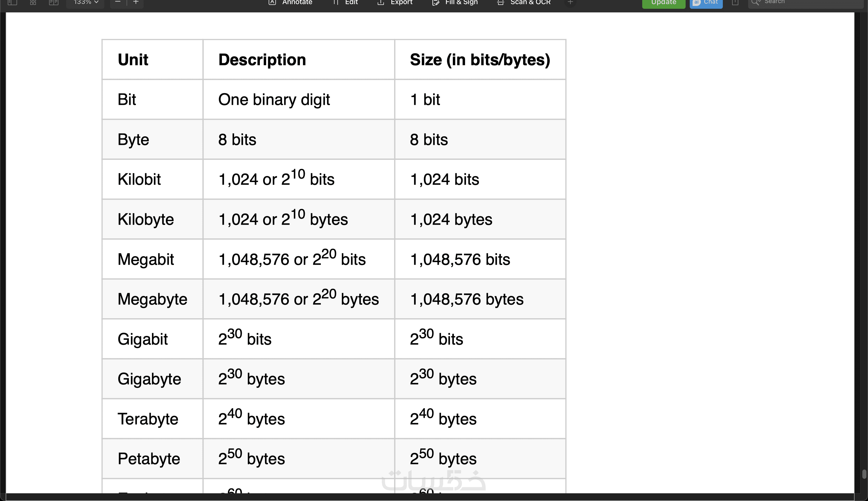This screenshot has width=868, height=501.
Task: Add a new toolbar tab
Action: [x=570, y=2]
